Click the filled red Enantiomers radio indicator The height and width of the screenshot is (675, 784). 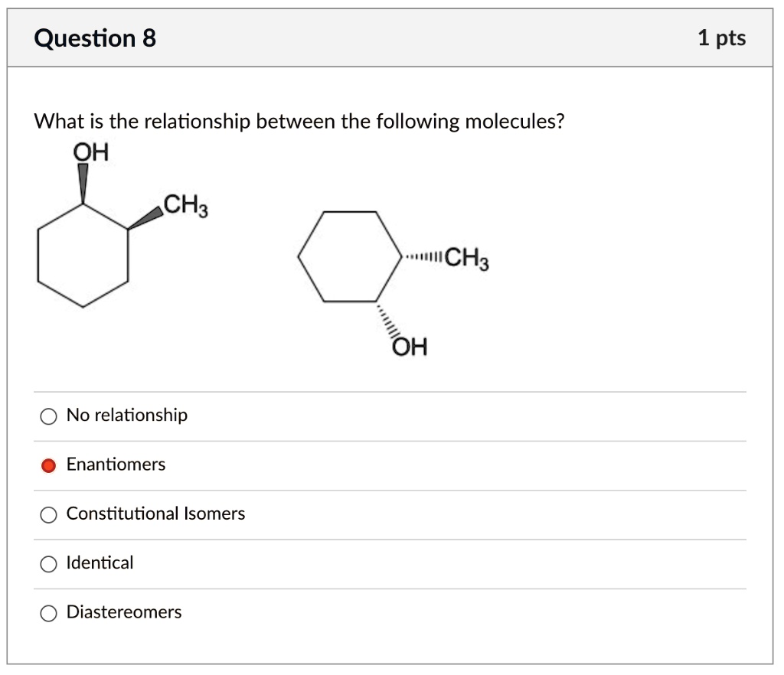[x=48, y=465]
